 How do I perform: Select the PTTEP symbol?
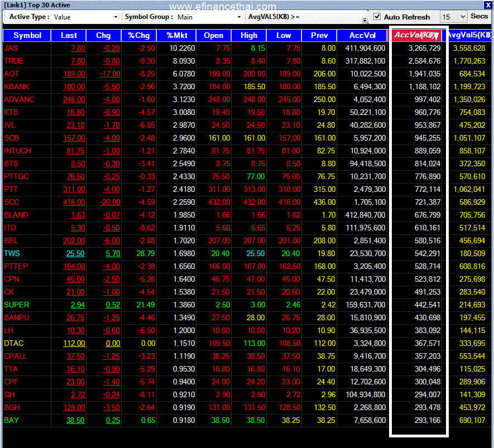click(x=16, y=266)
